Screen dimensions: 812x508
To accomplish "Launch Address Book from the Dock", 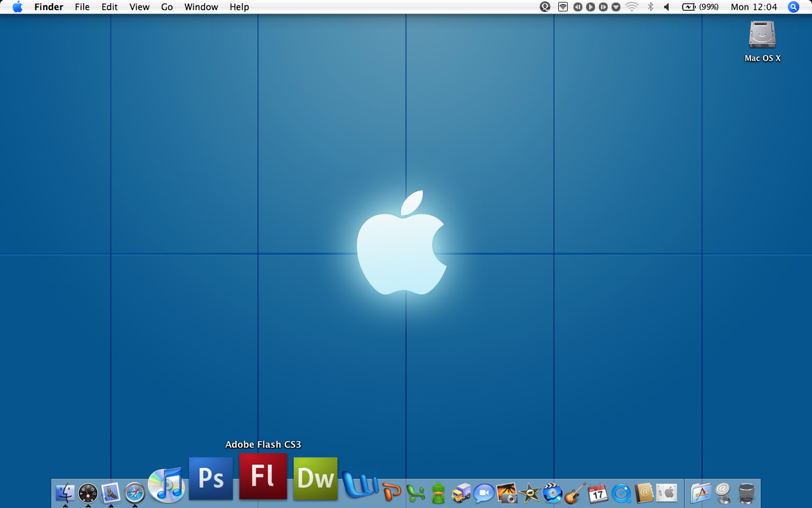I will [x=644, y=493].
